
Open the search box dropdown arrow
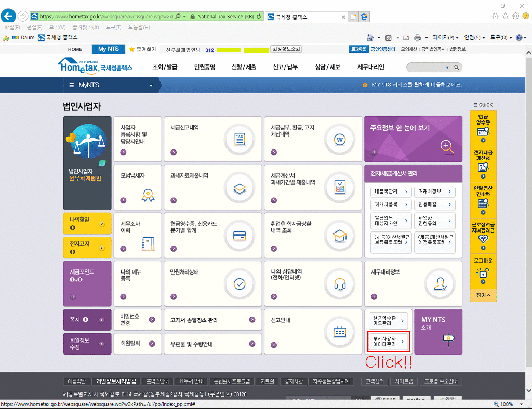447,67
